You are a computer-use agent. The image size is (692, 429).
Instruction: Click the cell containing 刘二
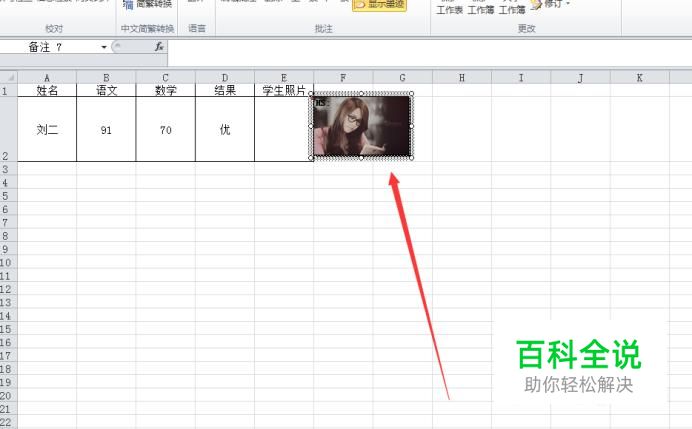[47, 129]
